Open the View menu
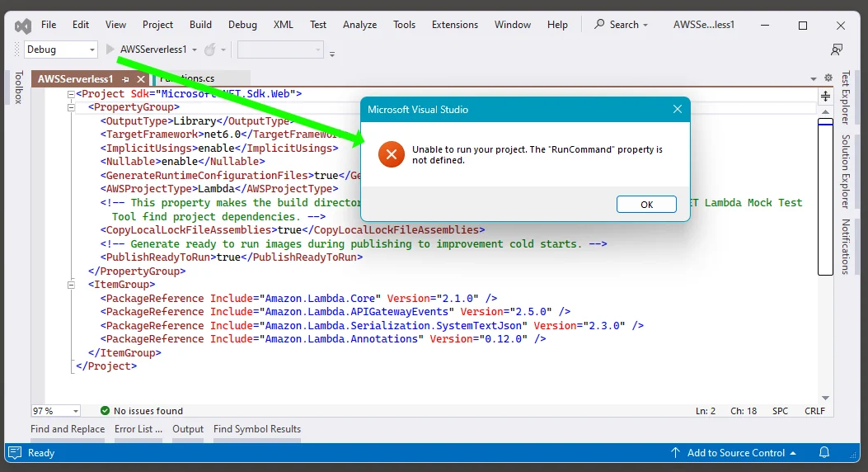868x472 pixels. click(115, 25)
